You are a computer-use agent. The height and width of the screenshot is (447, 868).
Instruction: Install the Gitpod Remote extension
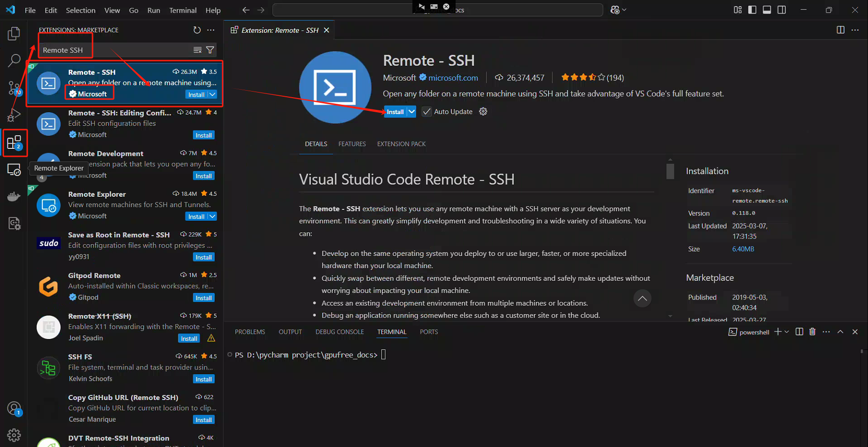coord(203,298)
